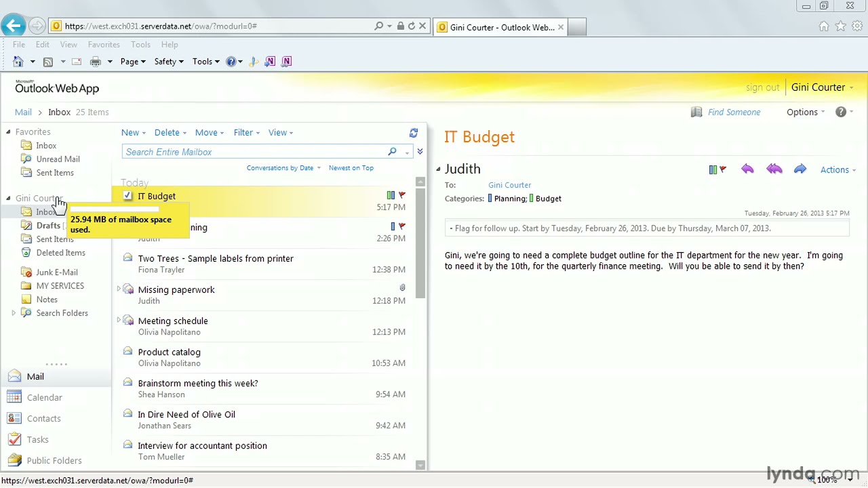This screenshot has width=868, height=488.
Task: Click the page refresh icon in address bar
Action: tap(412, 26)
